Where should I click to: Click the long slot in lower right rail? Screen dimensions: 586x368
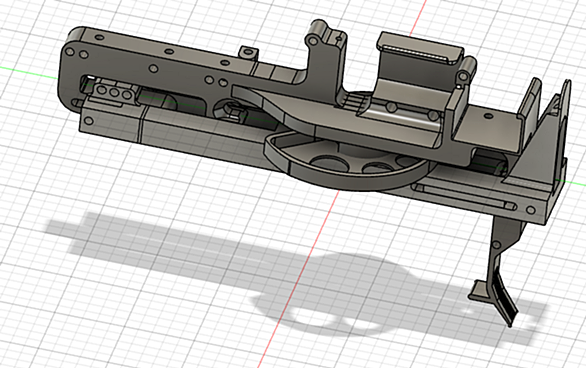pos(465,195)
